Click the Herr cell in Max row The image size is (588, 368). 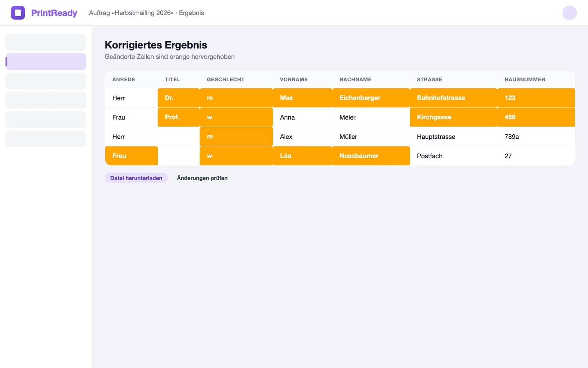coord(131,98)
